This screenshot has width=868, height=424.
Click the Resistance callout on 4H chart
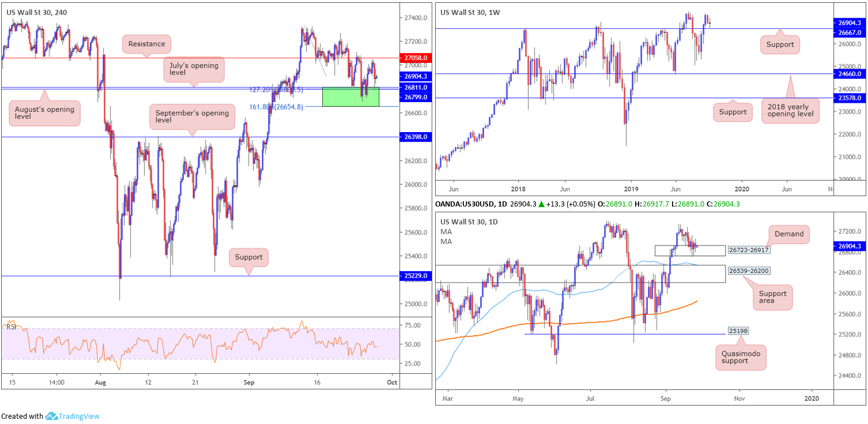pos(146,44)
